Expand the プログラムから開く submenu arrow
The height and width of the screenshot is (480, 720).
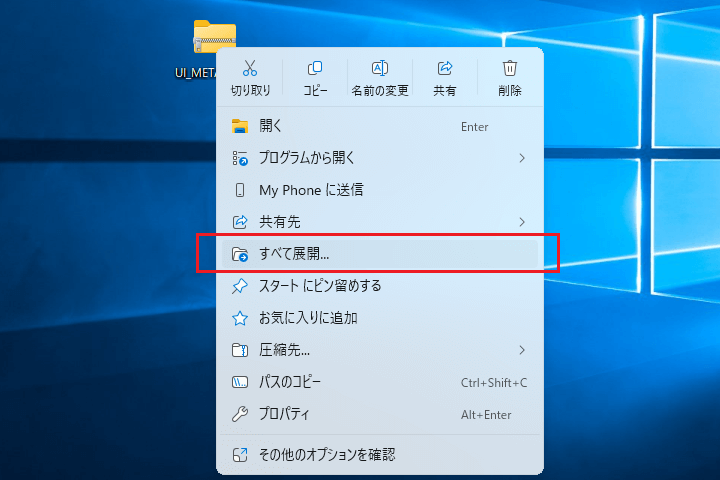(522, 158)
